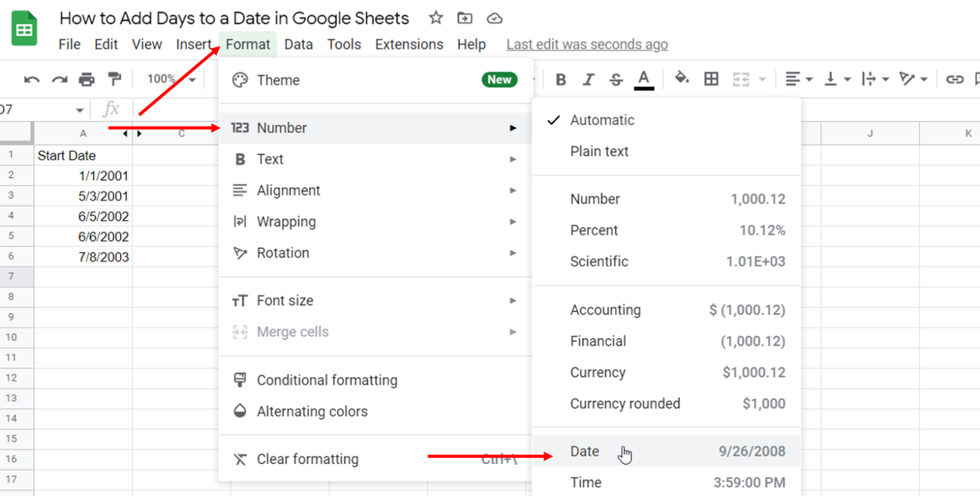Open the Name box cell dropdown
Viewport: 980px width, 496px height.
pyautogui.click(x=79, y=110)
